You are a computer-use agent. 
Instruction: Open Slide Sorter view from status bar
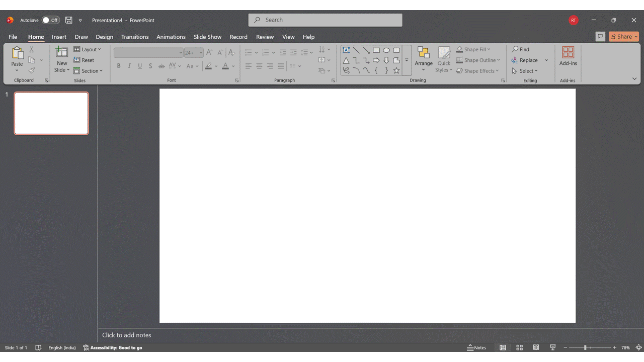[x=519, y=347]
